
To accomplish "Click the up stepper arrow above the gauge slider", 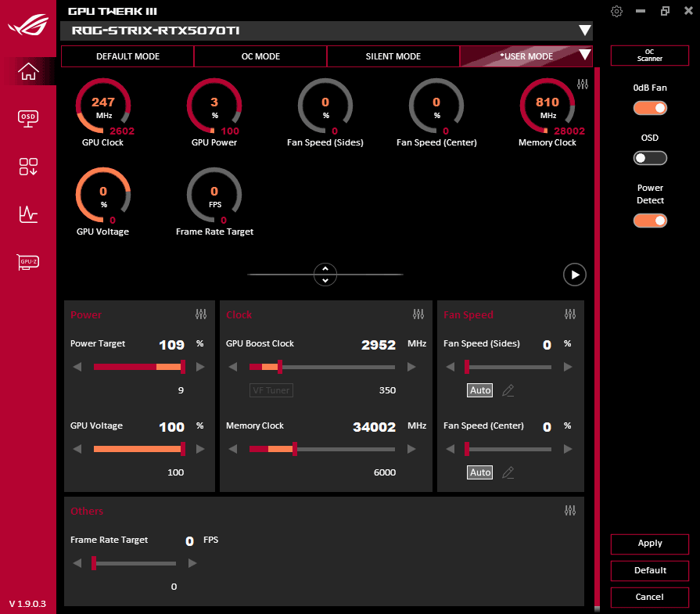I will tap(325, 269).
